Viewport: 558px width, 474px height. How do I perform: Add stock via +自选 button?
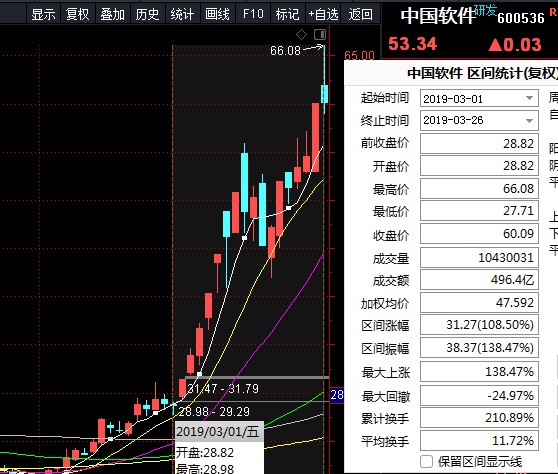(323, 14)
